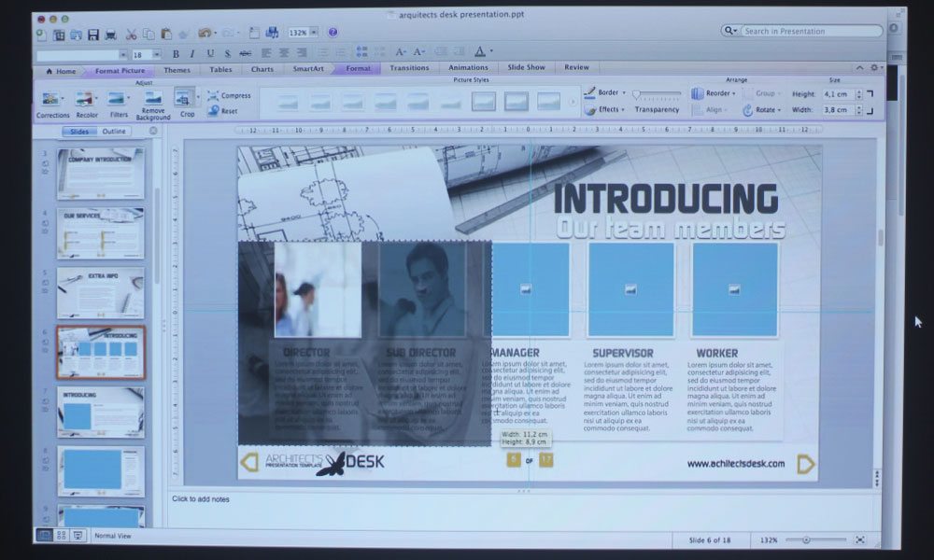Collapse the ribbon with the chevron
The width and height of the screenshot is (934, 560).
[859, 68]
